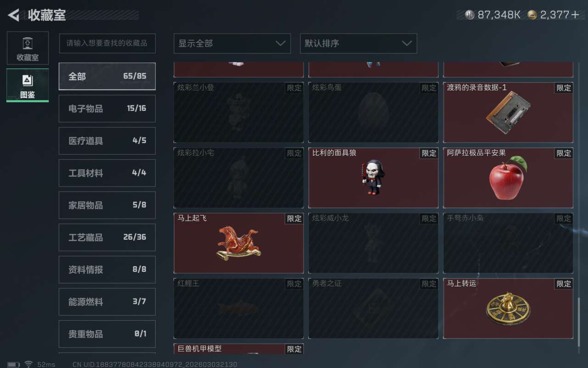This screenshot has width=588, height=368.
Task: Open the 医疗道具 category
Action: click(x=107, y=141)
